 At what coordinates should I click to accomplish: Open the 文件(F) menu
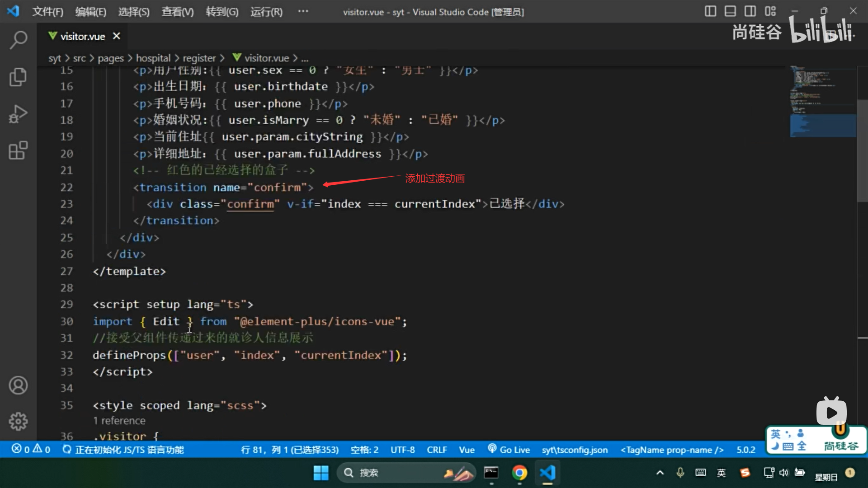click(x=47, y=12)
